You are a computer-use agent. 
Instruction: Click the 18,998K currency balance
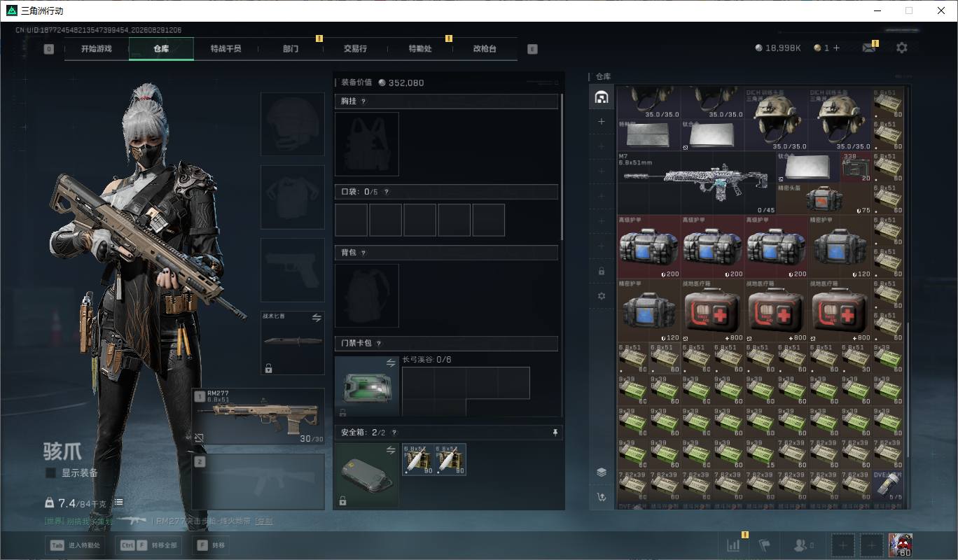click(x=778, y=48)
